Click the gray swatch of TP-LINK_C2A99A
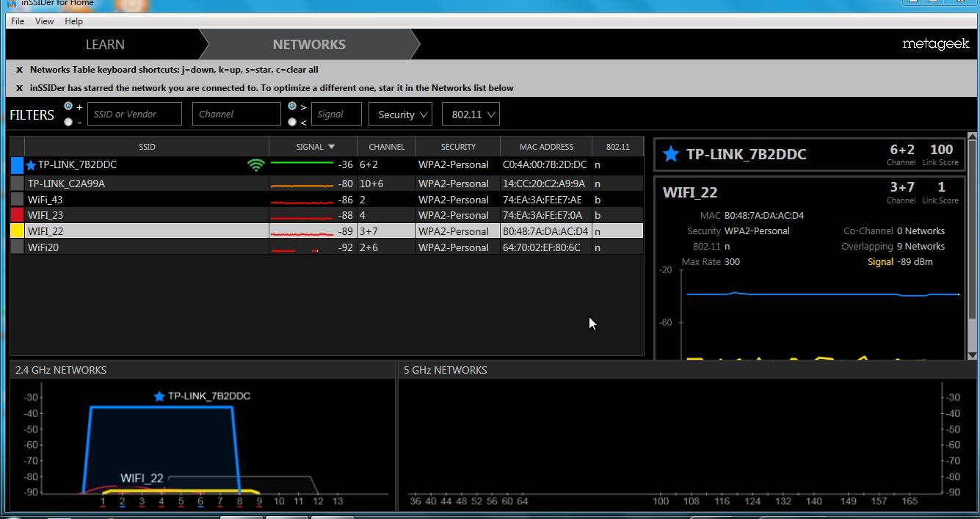980x519 pixels. pyautogui.click(x=17, y=184)
